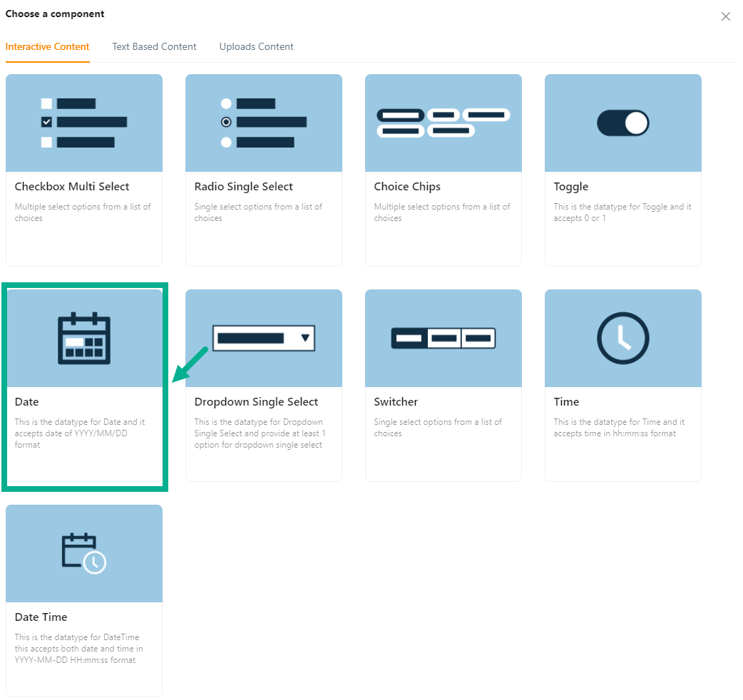Click the Dropdown Single Select title
Screen dimensions: 743x700
click(256, 402)
